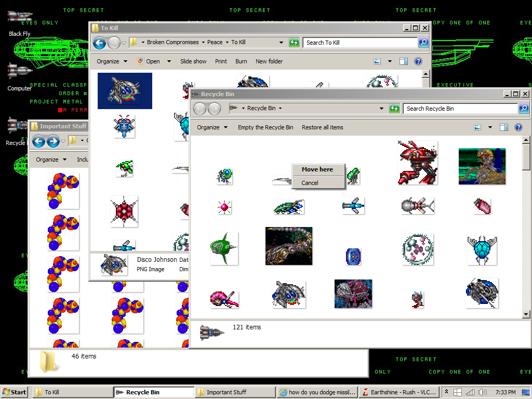532x399 pixels.
Task: Create a New folder in To Kill
Action: 269,61
